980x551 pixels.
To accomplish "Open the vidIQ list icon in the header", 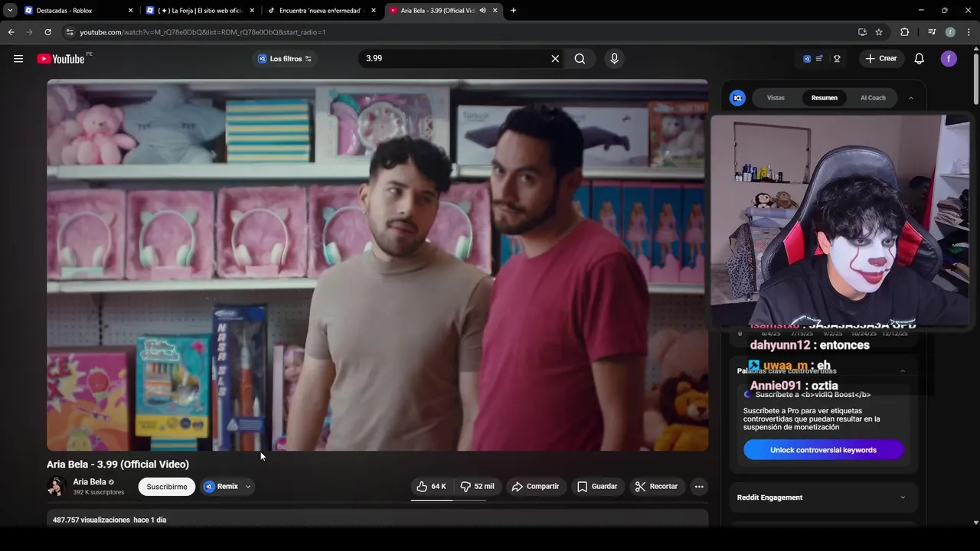I will [819, 59].
